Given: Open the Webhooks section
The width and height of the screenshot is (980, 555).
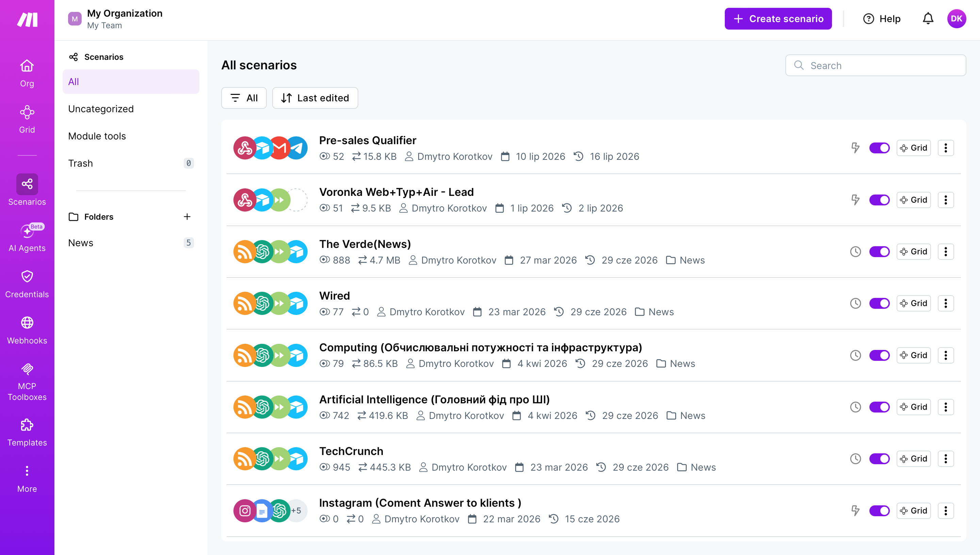Looking at the screenshot, I should pyautogui.click(x=27, y=331).
